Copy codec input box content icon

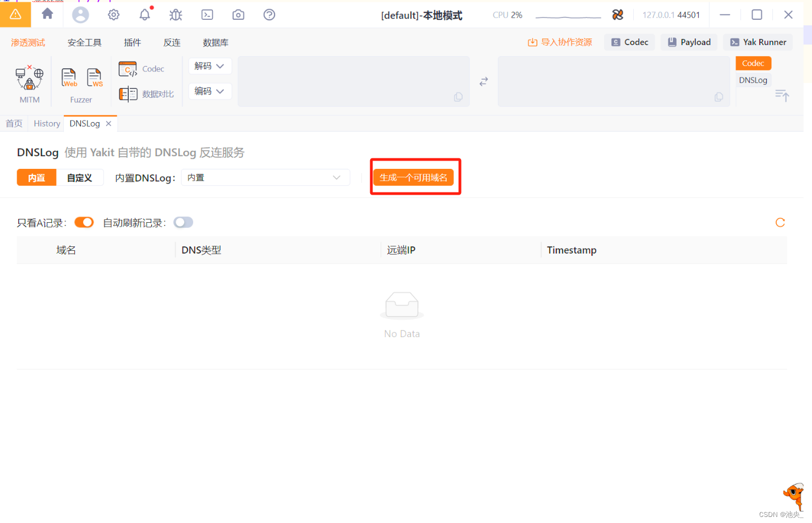pyautogui.click(x=458, y=97)
